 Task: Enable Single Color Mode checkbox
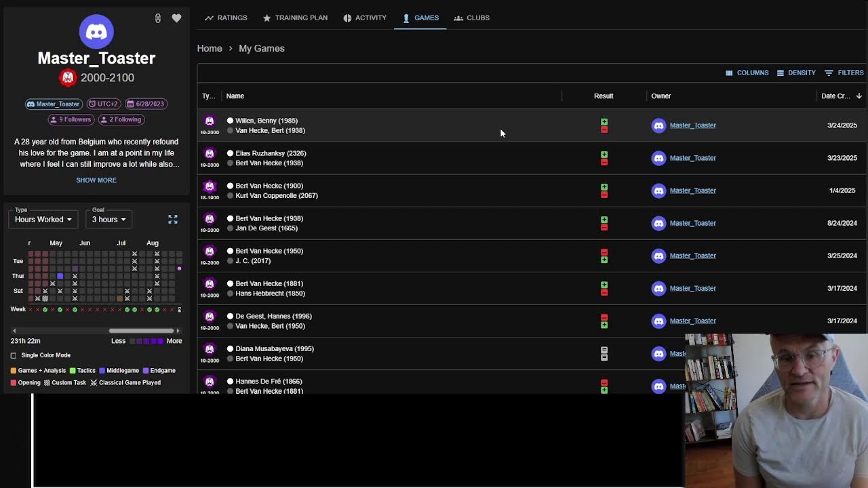[x=14, y=355]
